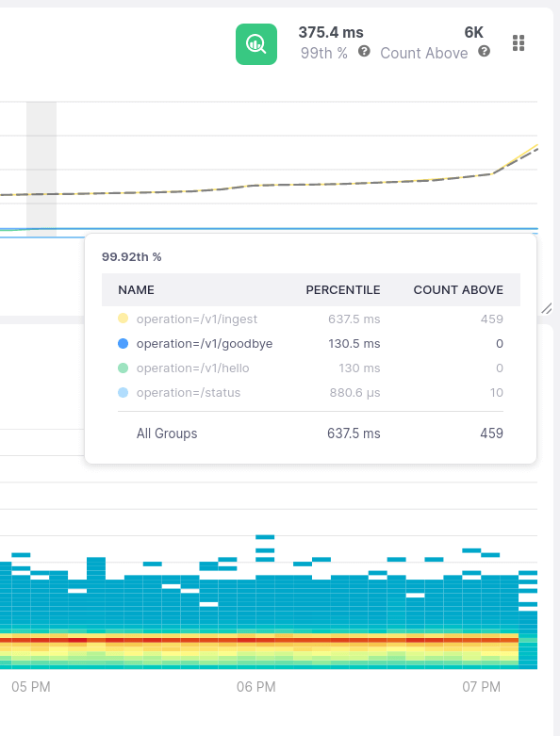Click the All Groups summary label
Viewport: 560px width, 736px height.
click(167, 433)
